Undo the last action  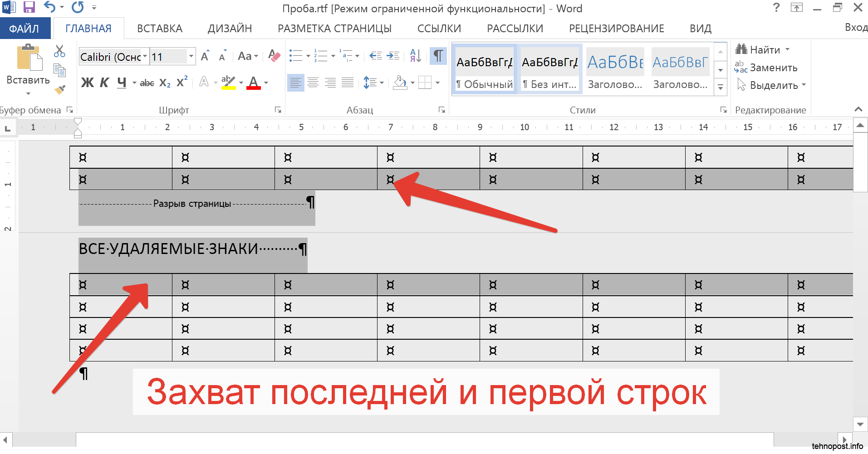(50, 7)
